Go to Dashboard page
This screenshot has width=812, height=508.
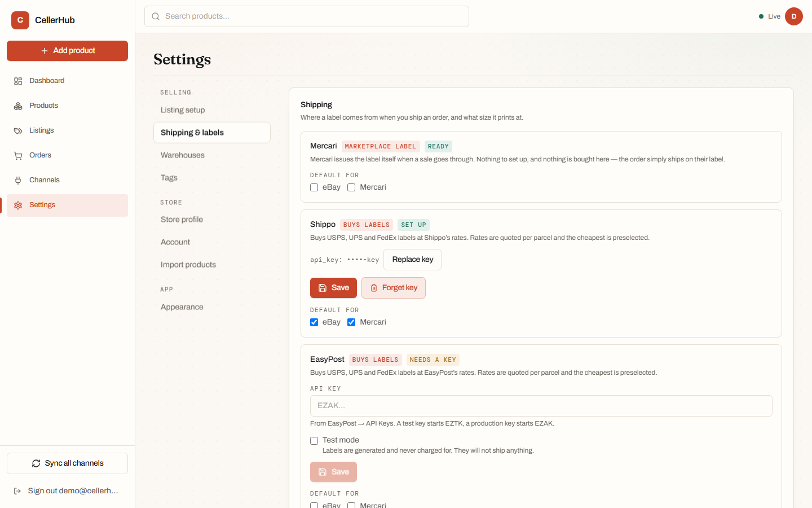(x=68, y=81)
